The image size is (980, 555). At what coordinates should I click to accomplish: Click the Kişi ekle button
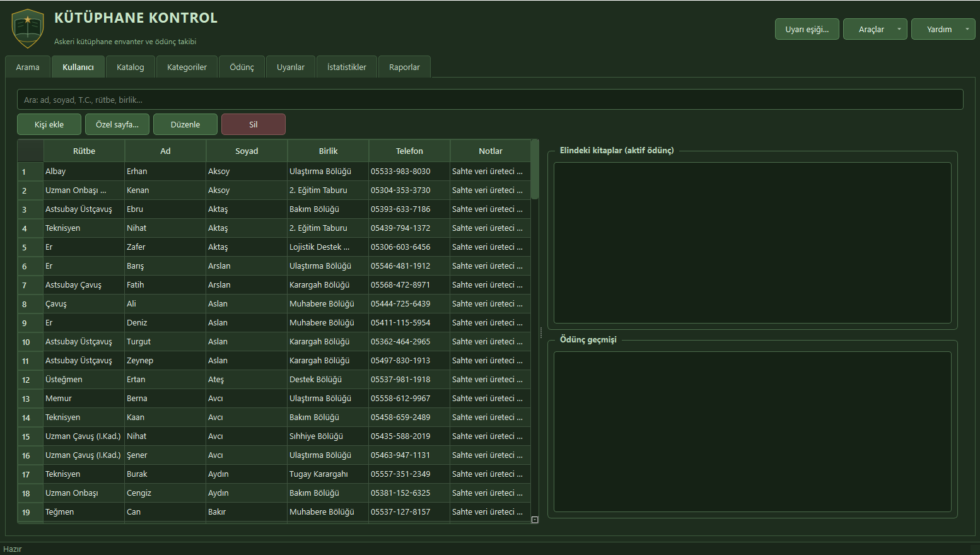tap(49, 124)
